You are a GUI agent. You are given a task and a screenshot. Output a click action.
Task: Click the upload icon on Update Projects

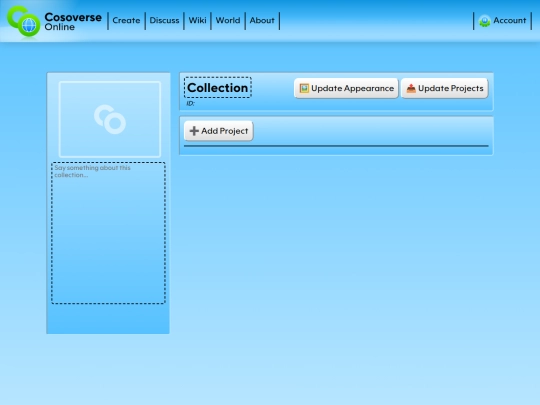(x=411, y=89)
